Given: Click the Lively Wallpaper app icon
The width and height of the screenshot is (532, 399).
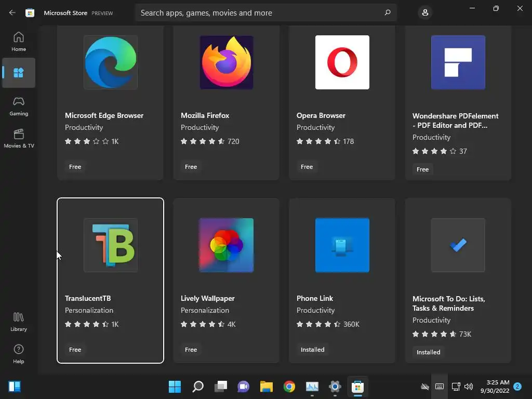Looking at the screenshot, I should point(227,245).
